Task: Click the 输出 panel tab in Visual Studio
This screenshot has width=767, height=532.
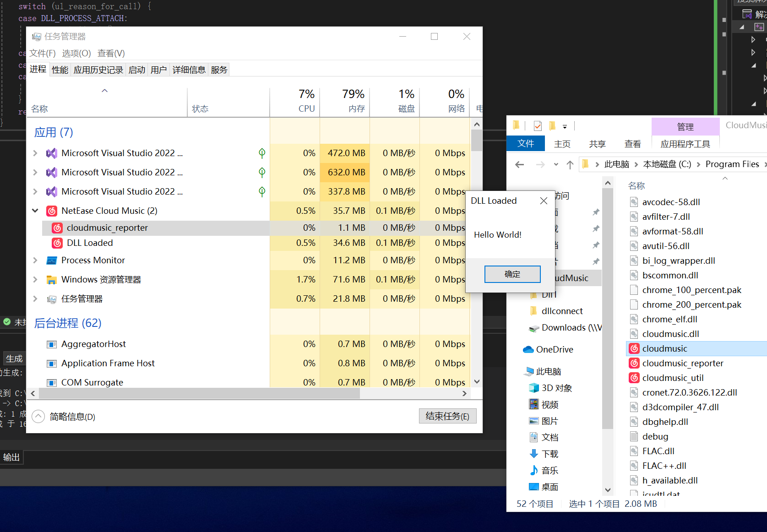Action: point(11,457)
